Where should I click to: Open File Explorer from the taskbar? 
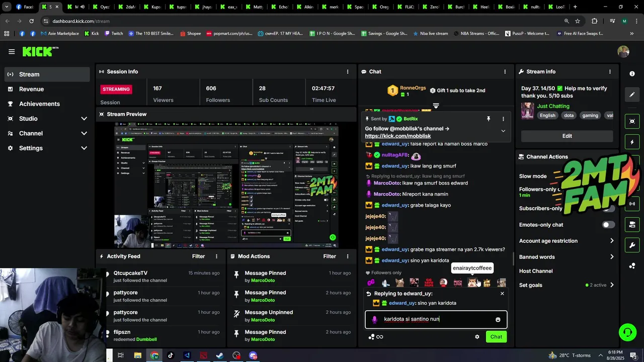pos(137,355)
